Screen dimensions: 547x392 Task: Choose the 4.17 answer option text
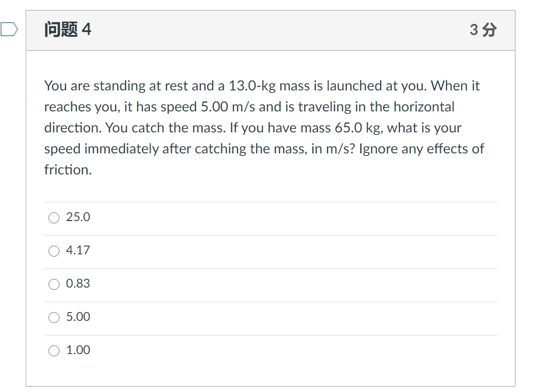tap(78, 250)
